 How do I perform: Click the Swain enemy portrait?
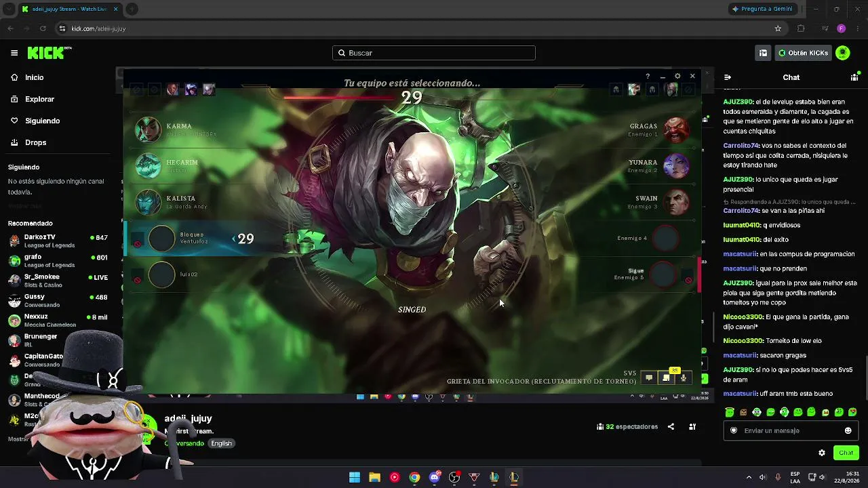(676, 202)
